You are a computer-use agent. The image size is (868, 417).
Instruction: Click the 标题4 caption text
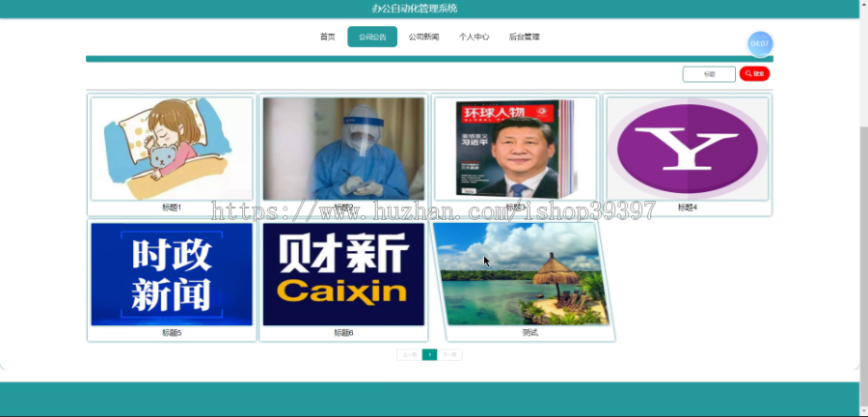(688, 208)
